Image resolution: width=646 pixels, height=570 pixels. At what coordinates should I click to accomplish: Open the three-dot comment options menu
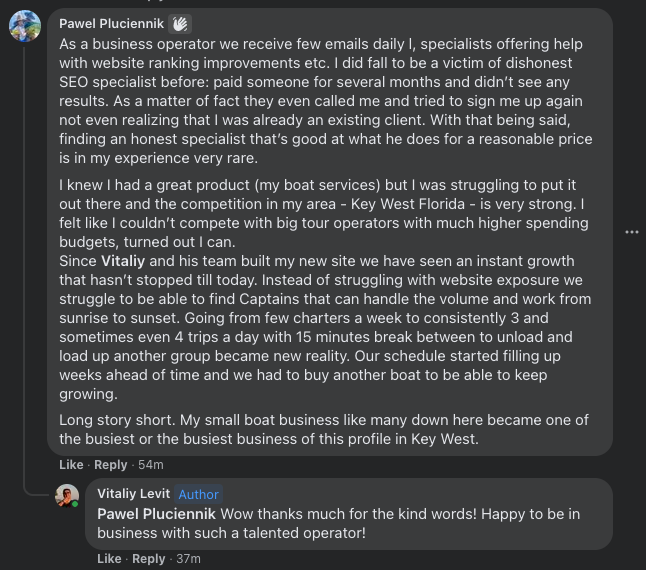pyautogui.click(x=631, y=232)
